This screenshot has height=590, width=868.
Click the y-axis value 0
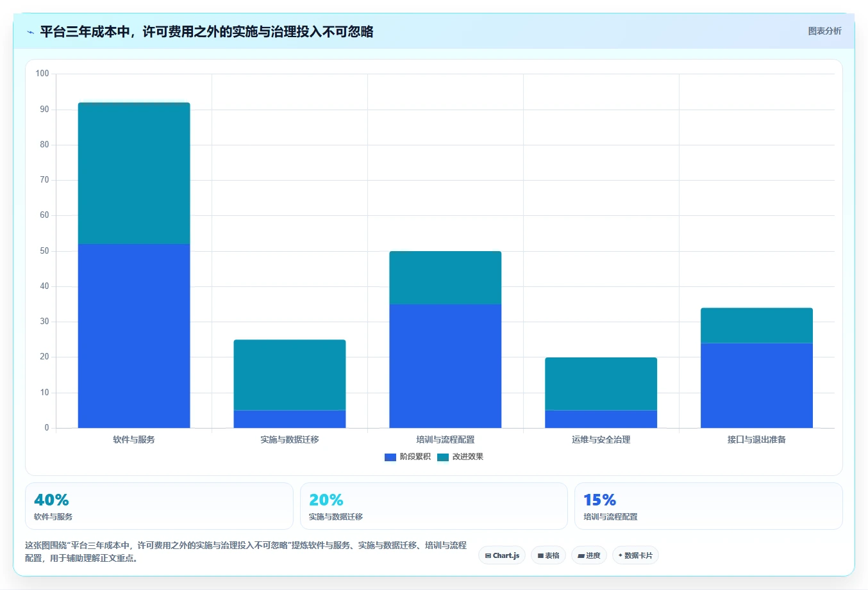pyautogui.click(x=47, y=428)
